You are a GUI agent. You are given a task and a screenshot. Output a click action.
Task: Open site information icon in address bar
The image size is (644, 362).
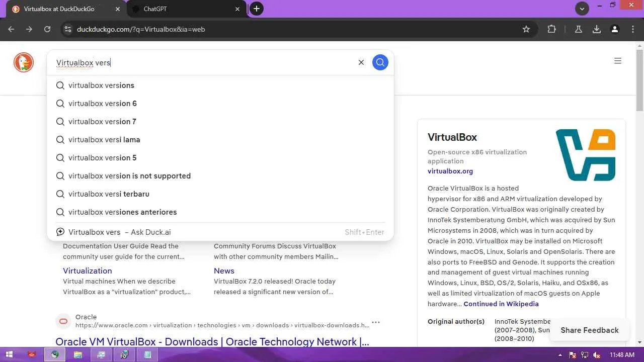pos(68,29)
